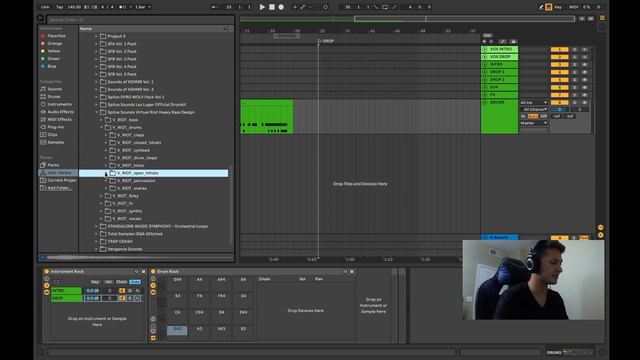640x360 pixels.
Task: Expand the V_RIOT_bass folder
Action: tap(102, 120)
